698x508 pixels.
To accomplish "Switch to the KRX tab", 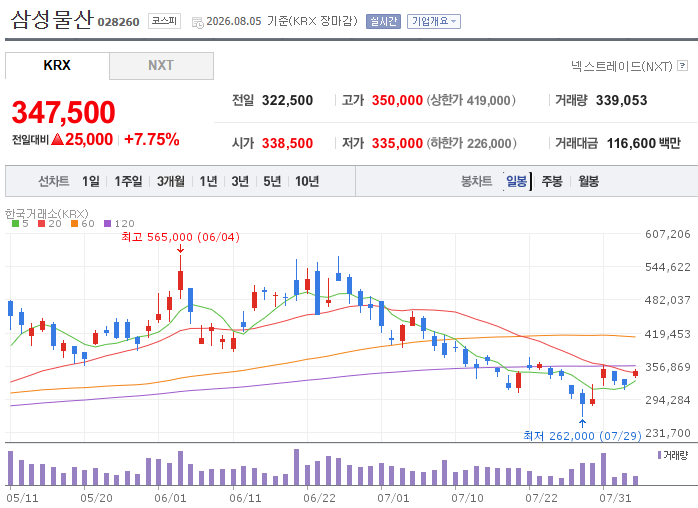I will point(57,65).
